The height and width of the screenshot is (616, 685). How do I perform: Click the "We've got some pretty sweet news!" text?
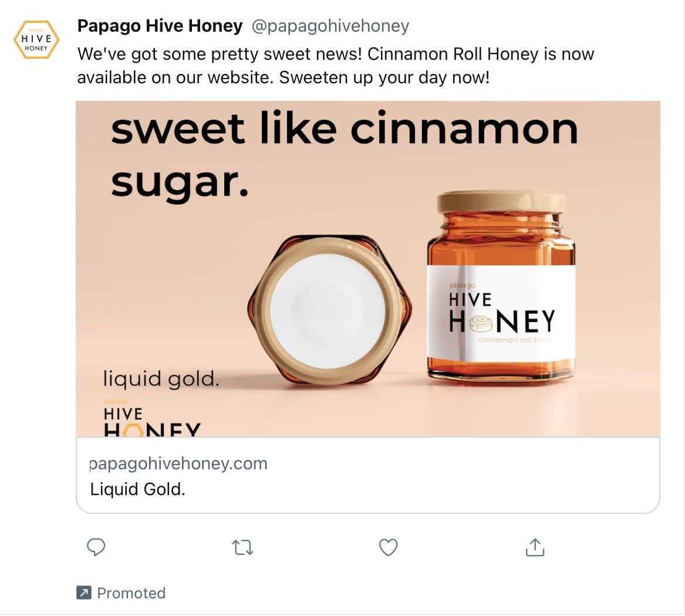click(221, 55)
